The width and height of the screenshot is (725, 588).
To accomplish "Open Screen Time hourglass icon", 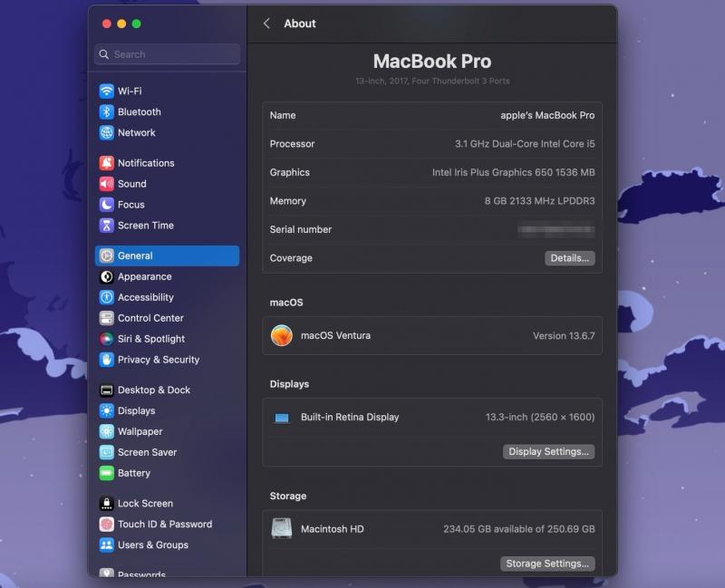I will tap(106, 225).
